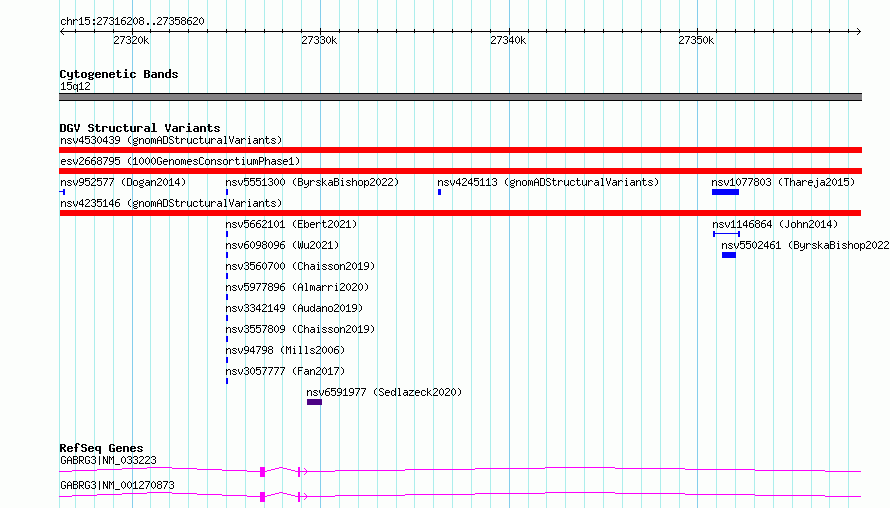Click the 27320k ruler position
The image size is (890, 508).
(131, 40)
